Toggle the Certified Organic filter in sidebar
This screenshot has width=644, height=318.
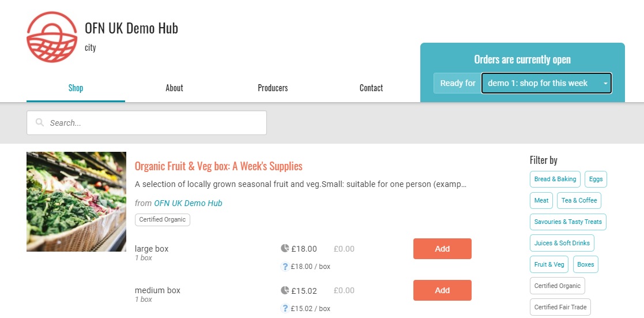point(558,286)
